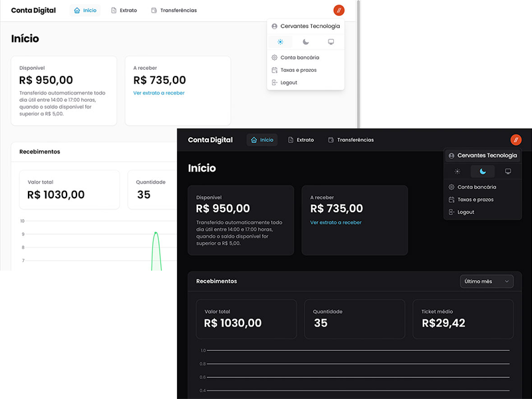Click the gear icon beside Conta bancária, light menu

pos(275,58)
